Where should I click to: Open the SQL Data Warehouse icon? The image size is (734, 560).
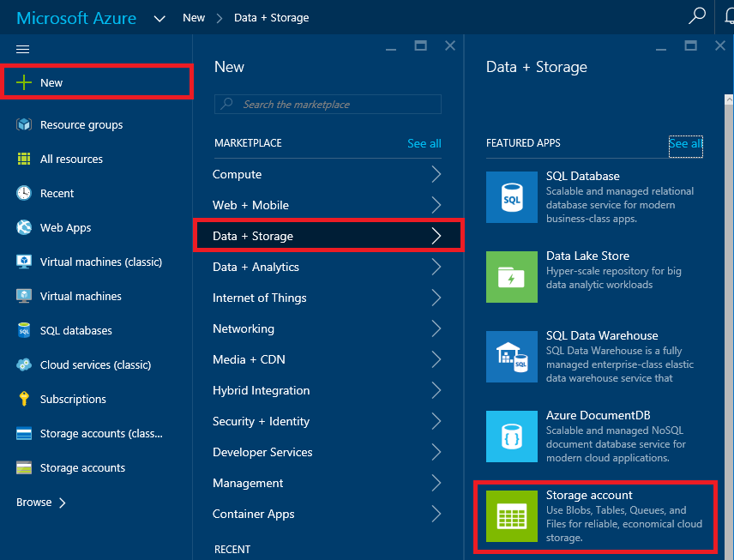(x=511, y=356)
